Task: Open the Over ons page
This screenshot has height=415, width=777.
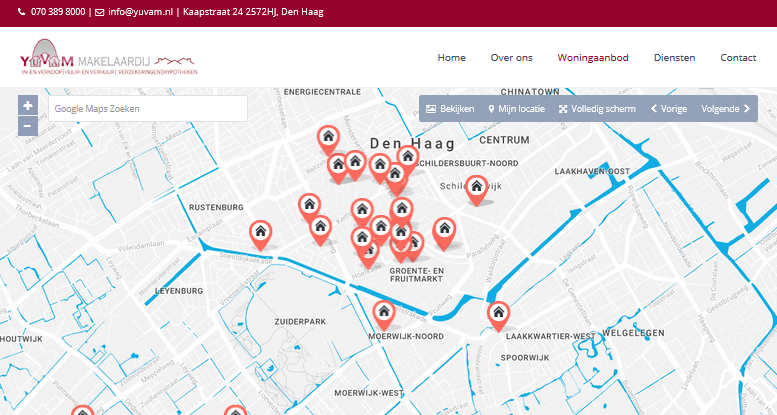Action: 511,58
